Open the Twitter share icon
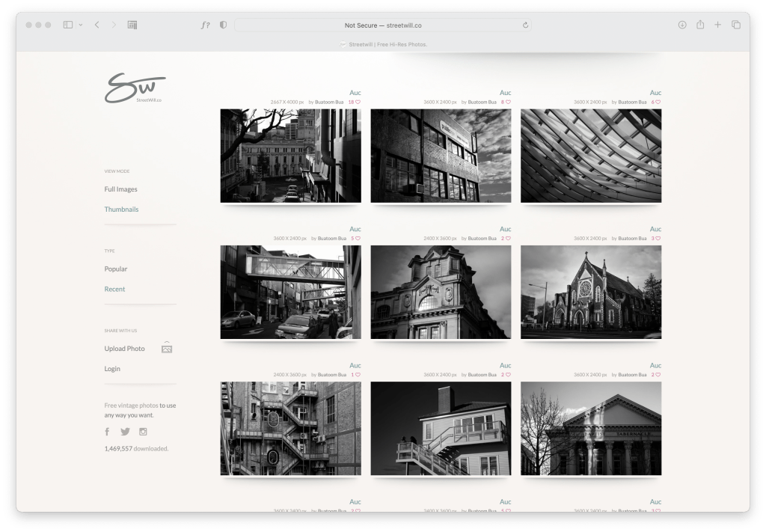 pyautogui.click(x=125, y=432)
